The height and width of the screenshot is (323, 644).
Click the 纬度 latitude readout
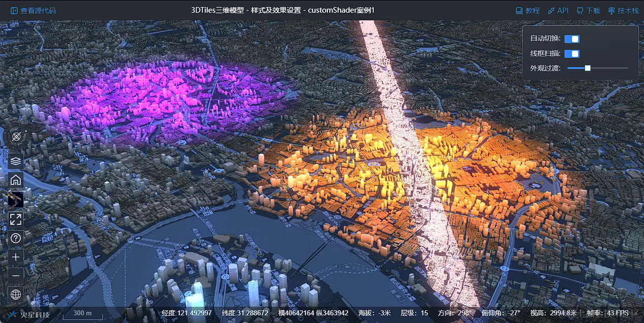245,313
